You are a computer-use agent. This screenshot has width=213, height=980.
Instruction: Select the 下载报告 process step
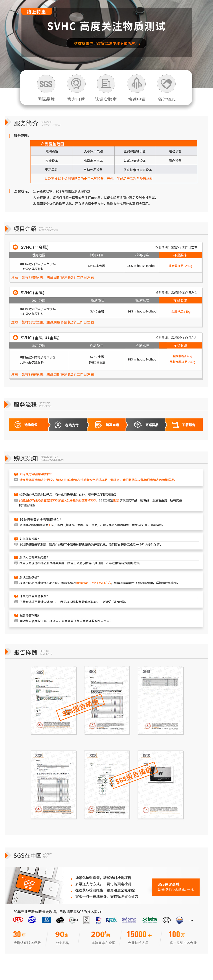184,425
